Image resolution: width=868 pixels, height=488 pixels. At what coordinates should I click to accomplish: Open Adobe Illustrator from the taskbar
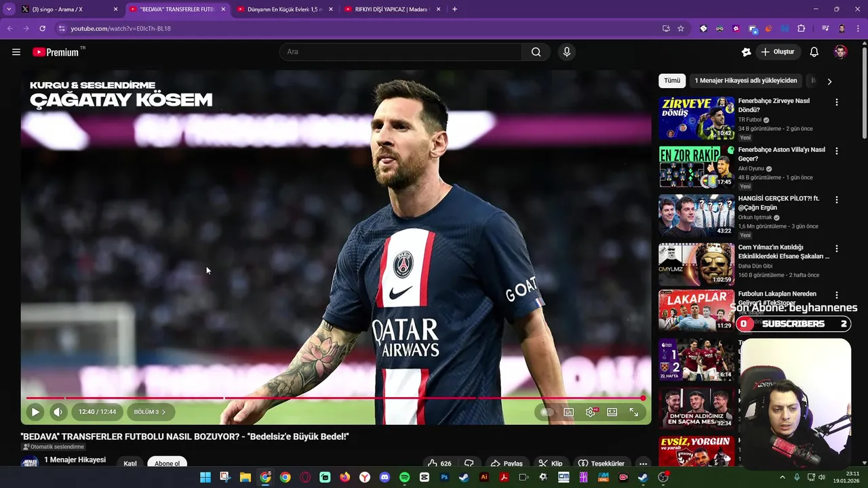tap(484, 477)
